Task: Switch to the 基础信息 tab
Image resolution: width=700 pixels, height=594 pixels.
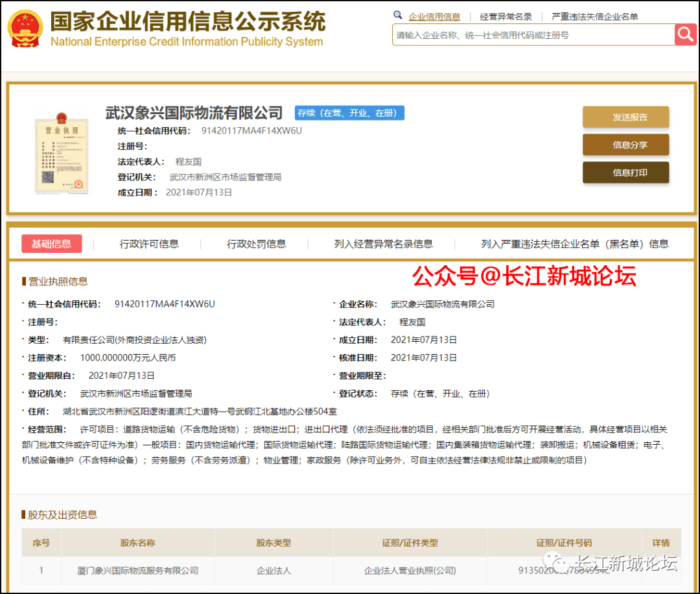Action: [x=52, y=244]
